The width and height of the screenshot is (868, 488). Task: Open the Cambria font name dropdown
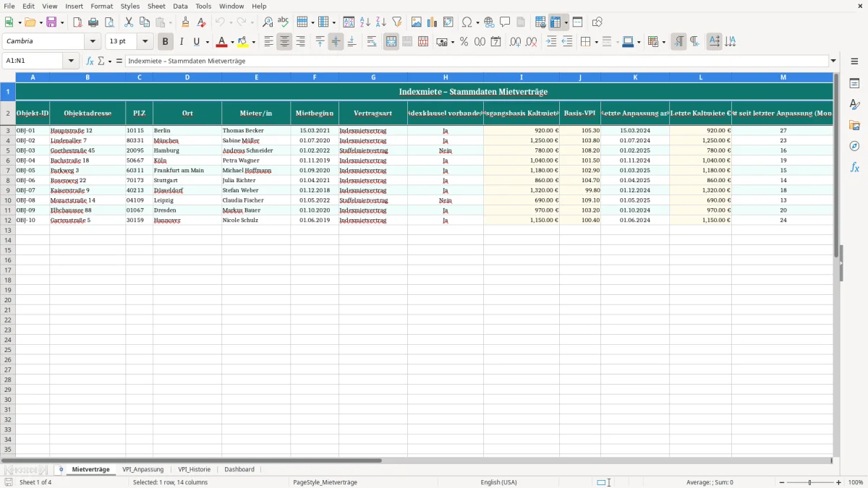93,42
